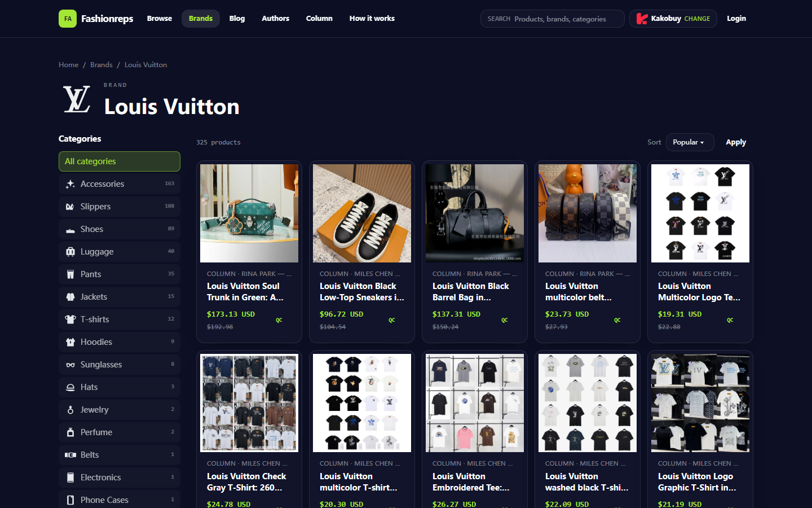
Task: Open the Blog page
Action: [x=237, y=19]
